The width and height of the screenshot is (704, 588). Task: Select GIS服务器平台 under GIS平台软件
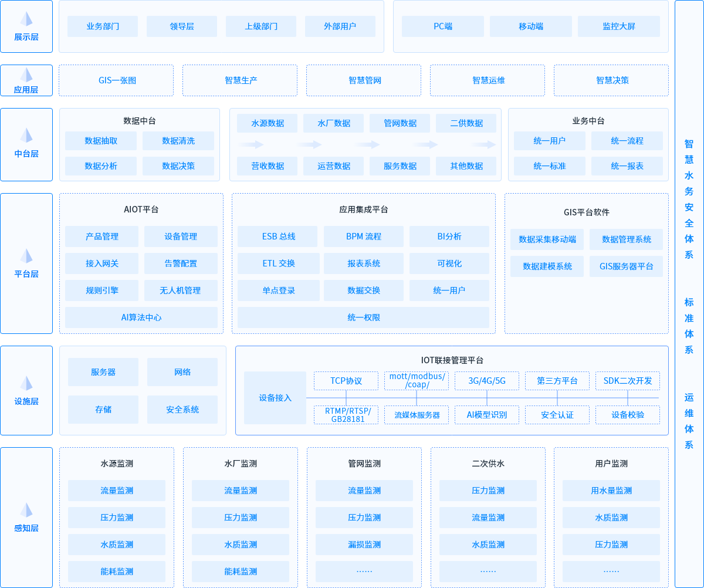point(626,266)
